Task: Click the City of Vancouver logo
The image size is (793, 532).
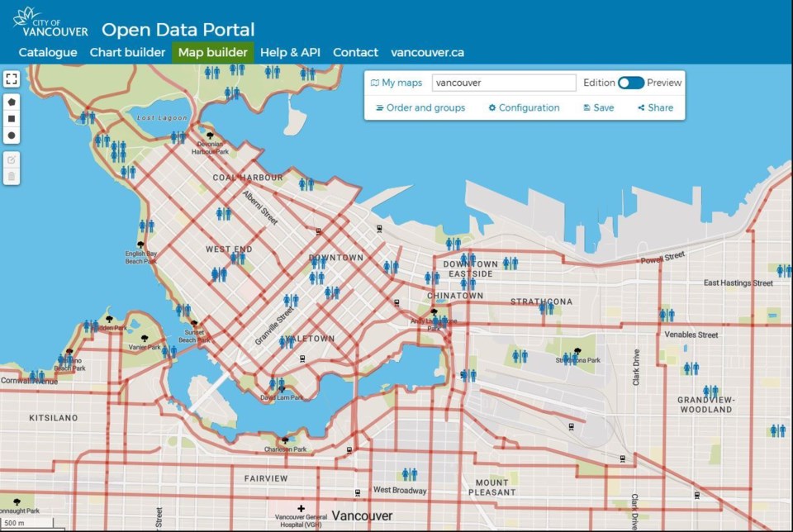Action: tap(50, 23)
